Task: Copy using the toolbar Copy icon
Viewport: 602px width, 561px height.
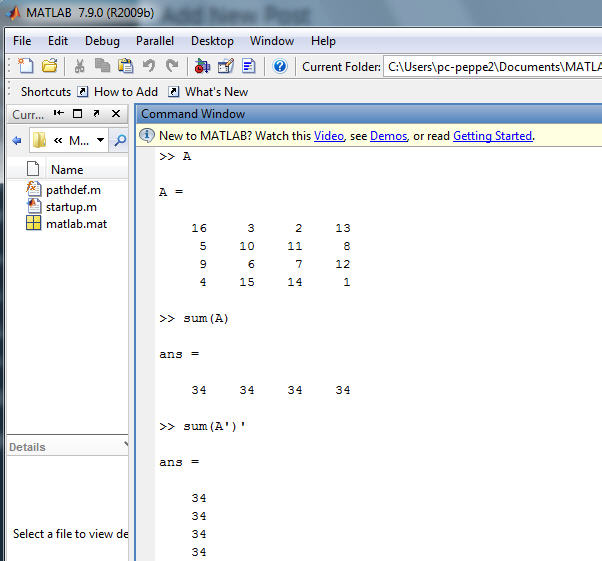Action: pos(103,66)
